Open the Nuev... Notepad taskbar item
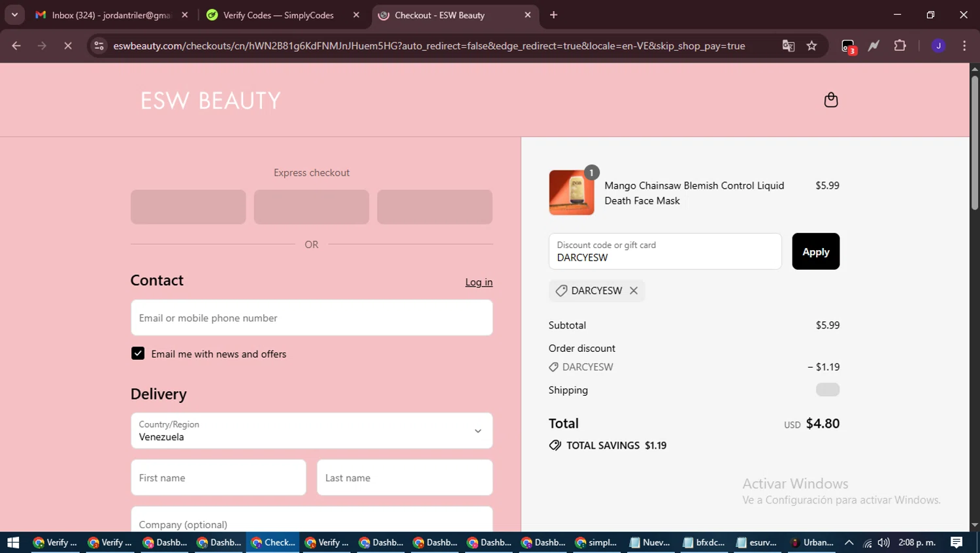The image size is (980, 553). pos(650,543)
